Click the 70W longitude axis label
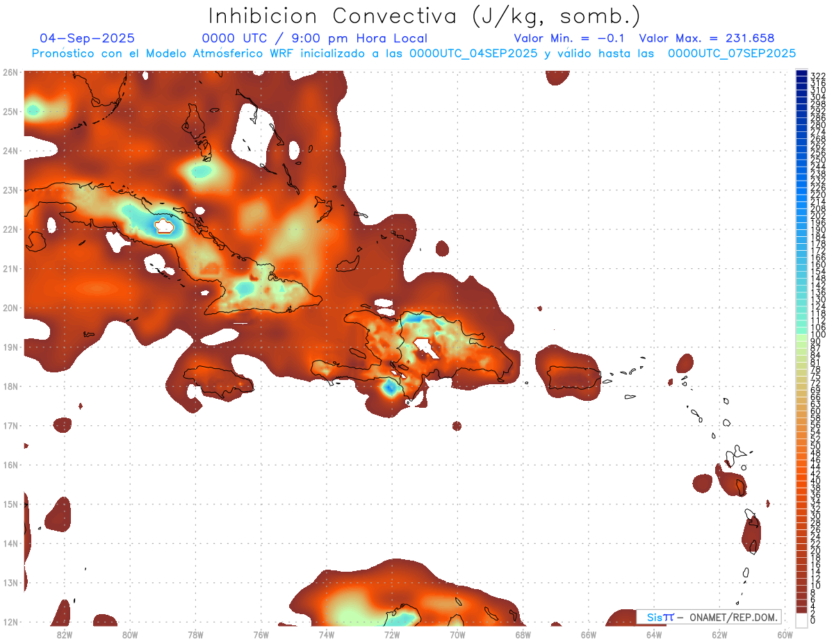 [x=457, y=634]
